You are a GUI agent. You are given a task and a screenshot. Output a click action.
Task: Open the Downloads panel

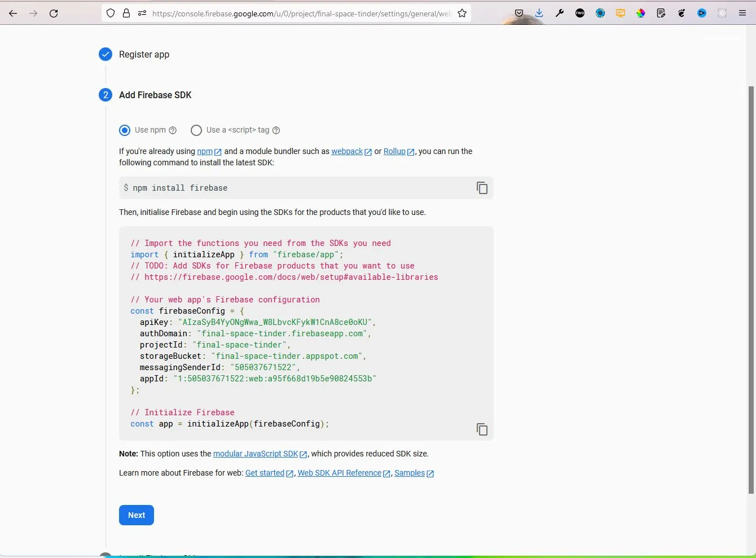[x=539, y=13]
